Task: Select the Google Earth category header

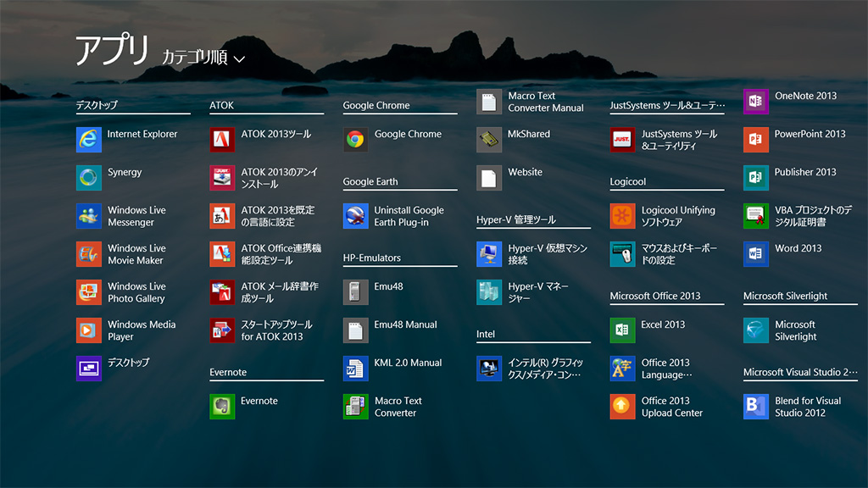Action: point(370,182)
